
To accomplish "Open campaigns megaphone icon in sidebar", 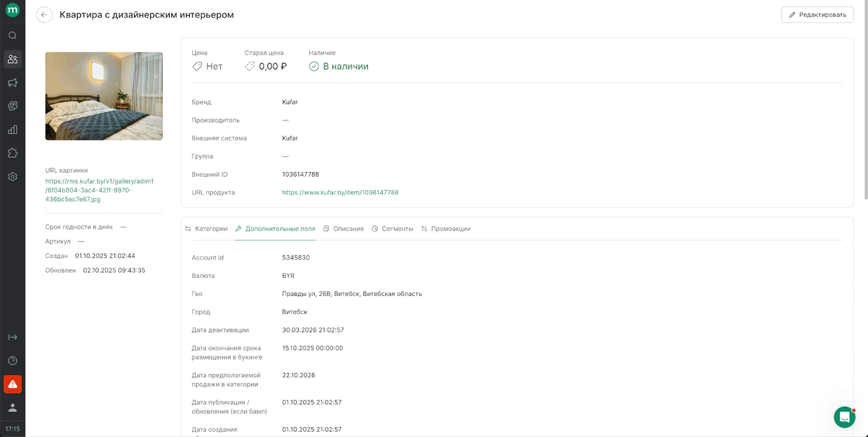I will click(12, 83).
